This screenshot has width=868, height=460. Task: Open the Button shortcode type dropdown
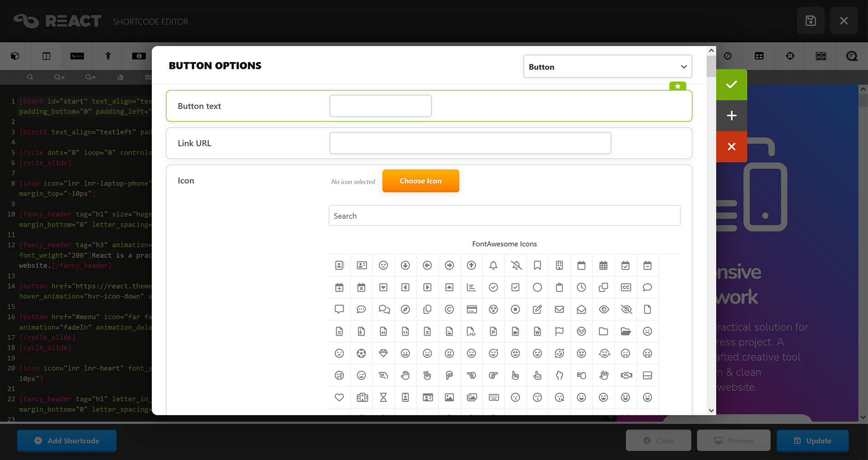[607, 66]
